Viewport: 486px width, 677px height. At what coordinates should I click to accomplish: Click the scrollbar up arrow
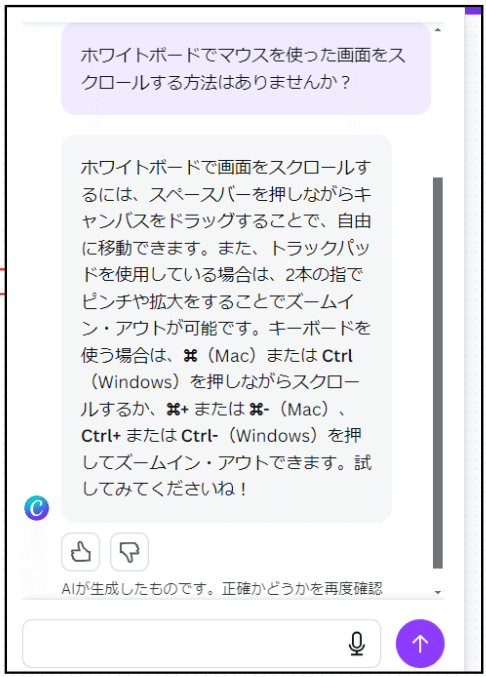[x=438, y=30]
